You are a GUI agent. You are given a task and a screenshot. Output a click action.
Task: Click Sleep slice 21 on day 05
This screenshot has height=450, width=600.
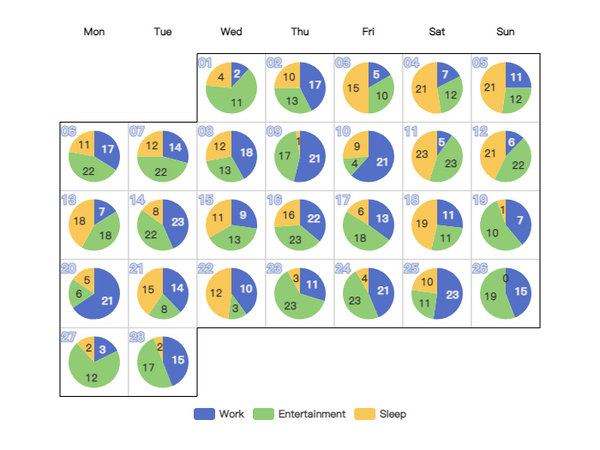tap(490, 88)
